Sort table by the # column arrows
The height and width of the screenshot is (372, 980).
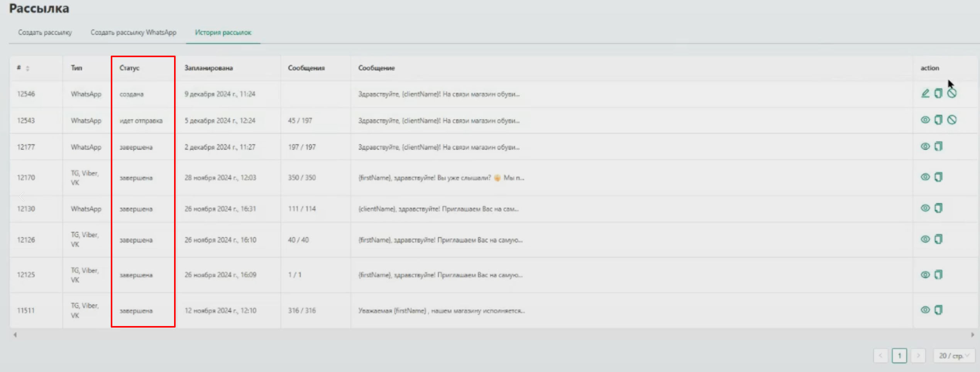(27, 68)
